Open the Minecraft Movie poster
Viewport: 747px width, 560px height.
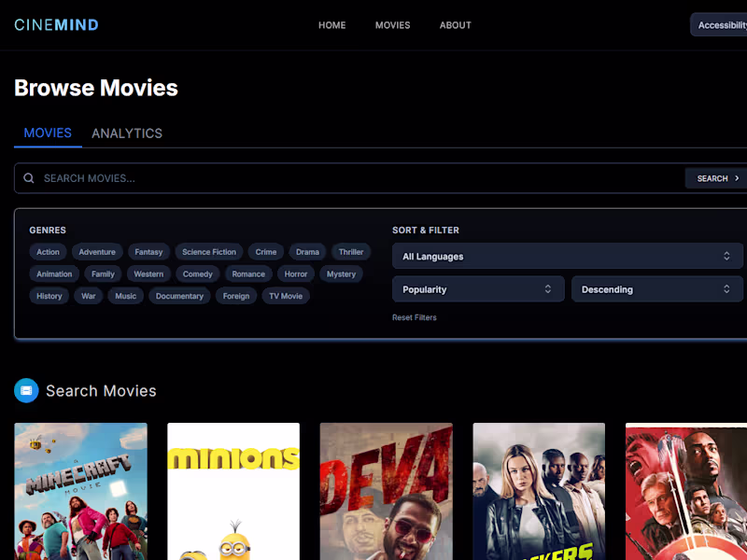(x=80, y=492)
